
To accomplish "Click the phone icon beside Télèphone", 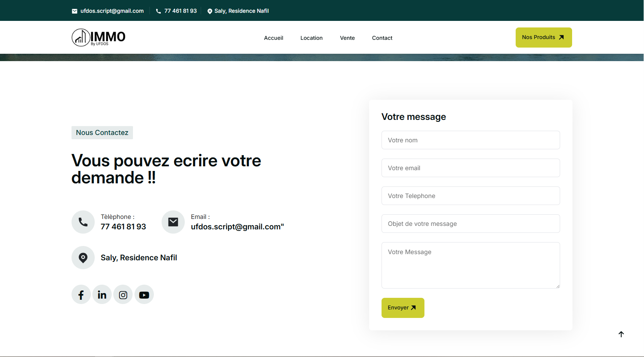I will [x=83, y=222].
